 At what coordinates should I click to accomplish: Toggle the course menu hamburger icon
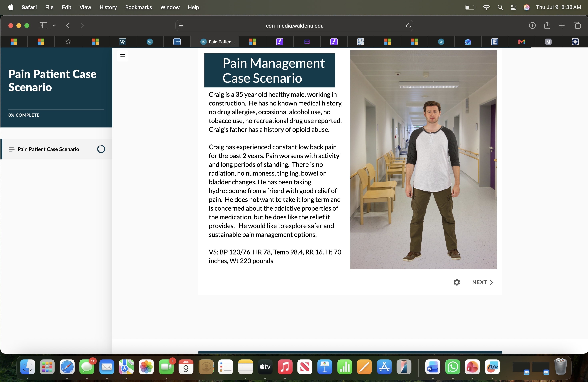coord(123,56)
